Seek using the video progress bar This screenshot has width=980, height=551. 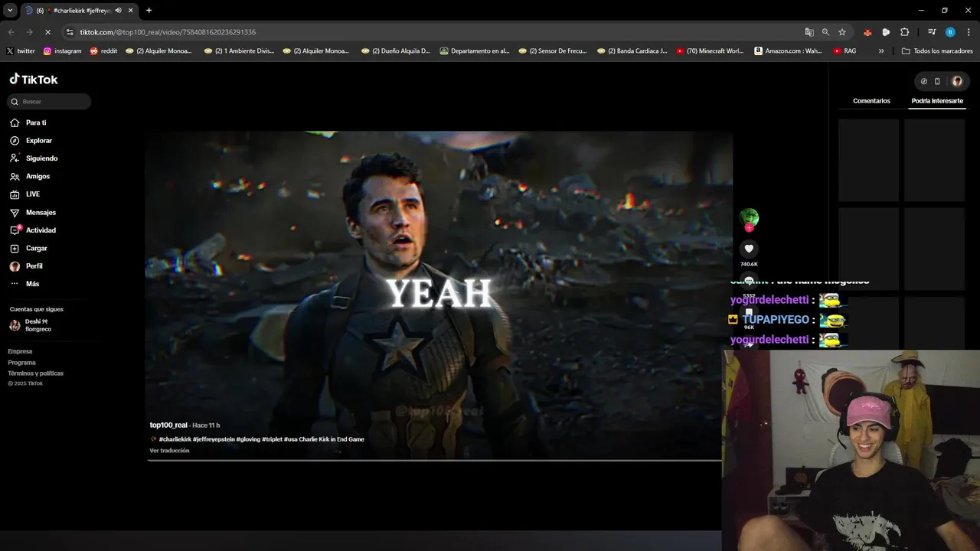click(x=433, y=461)
